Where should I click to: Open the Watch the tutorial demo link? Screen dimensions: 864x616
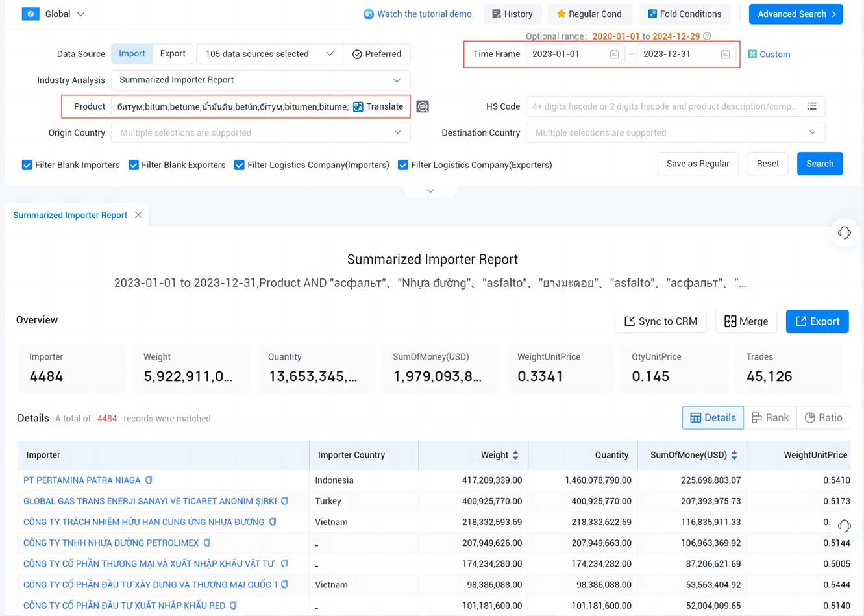click(417, 14)
